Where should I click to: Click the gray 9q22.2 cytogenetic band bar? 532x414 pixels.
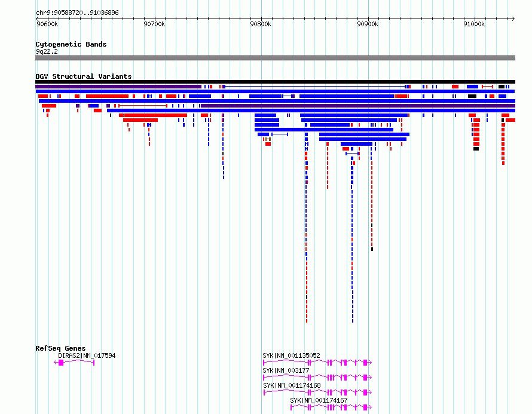[275, 58]
